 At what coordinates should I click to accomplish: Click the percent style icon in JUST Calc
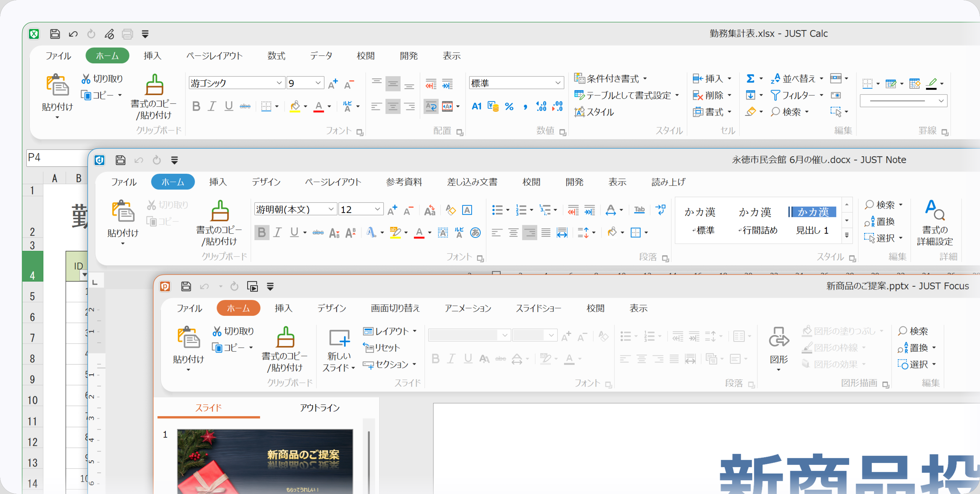[509, 107]
